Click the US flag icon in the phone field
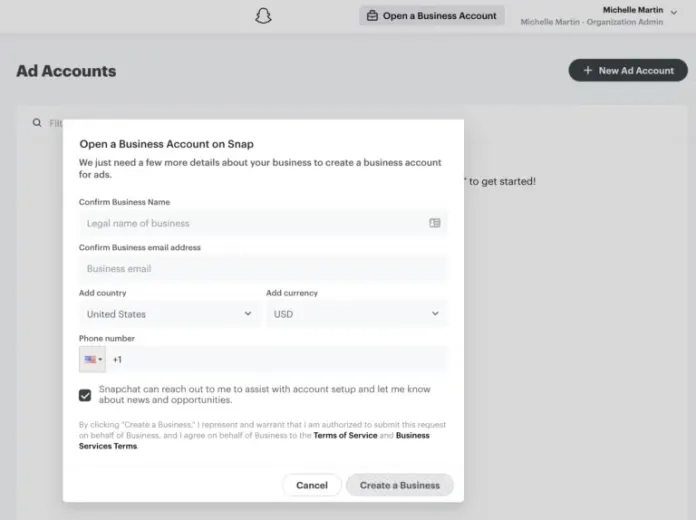696x520 pixels. 90,359
